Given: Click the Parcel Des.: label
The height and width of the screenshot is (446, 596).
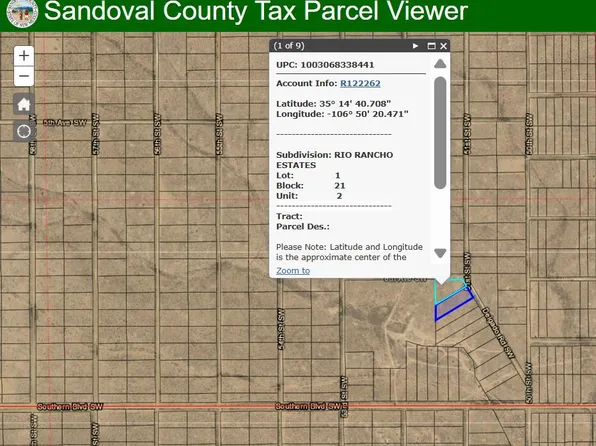Looking at the screenshot, I should click(303, 227).
